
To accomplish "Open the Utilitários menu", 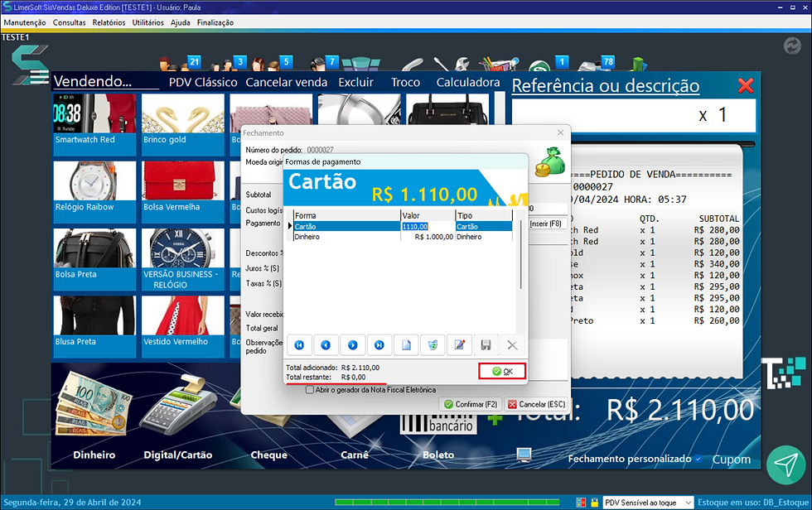I will pos(148,22).
